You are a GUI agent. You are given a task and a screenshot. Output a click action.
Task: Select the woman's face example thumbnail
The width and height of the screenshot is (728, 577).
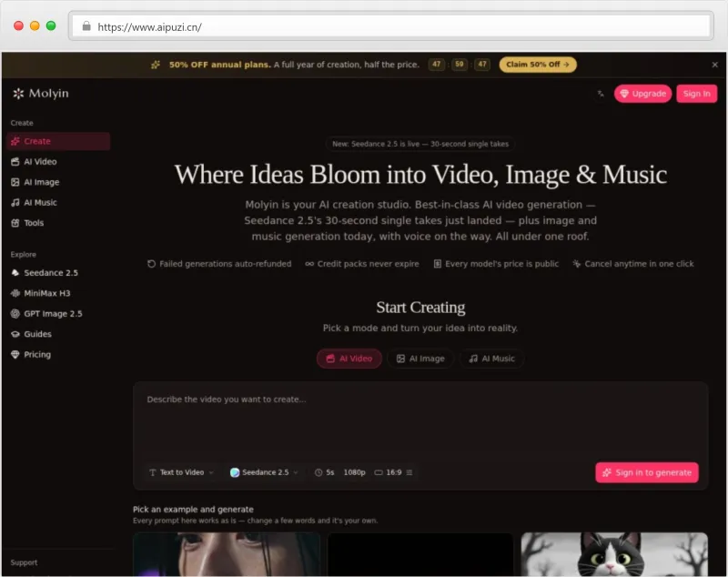(x=227, y=554)
